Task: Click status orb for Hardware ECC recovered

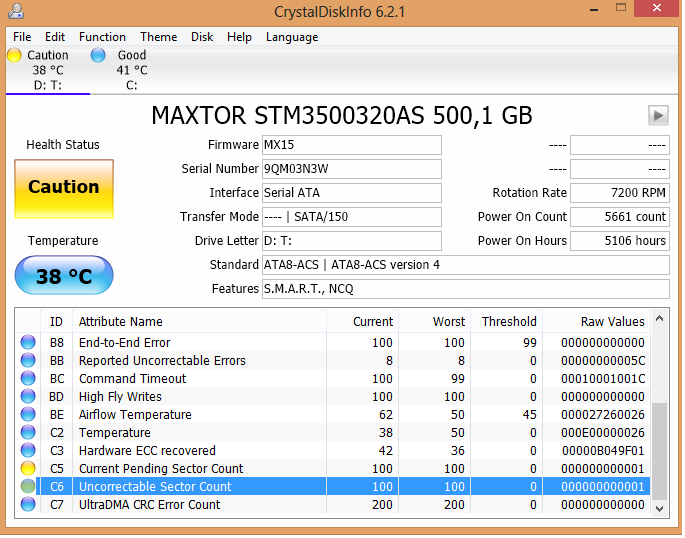Action: 28,450
